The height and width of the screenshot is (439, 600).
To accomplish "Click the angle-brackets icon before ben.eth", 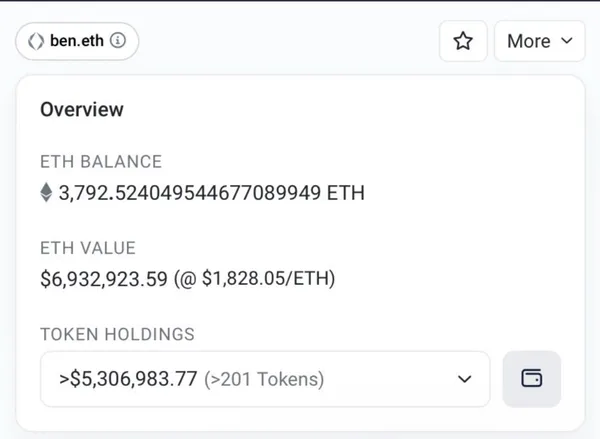I will 34,41.
